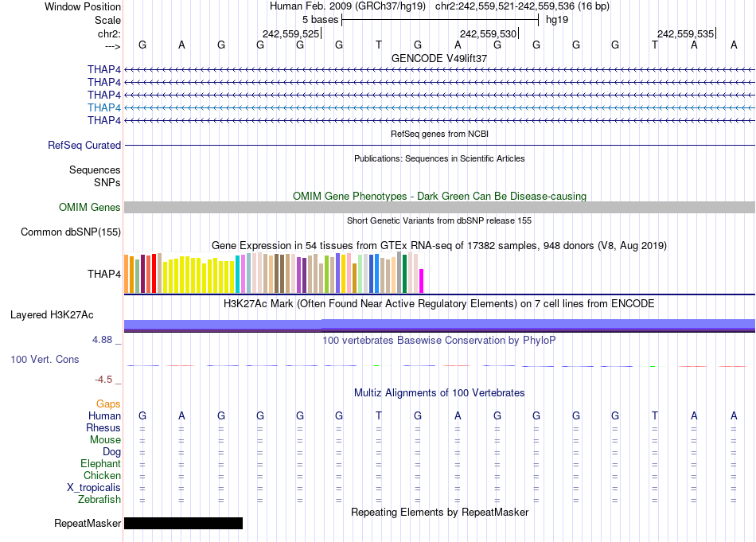
Task: Click the blue H3K27Ac signal band
Action: 439,325
